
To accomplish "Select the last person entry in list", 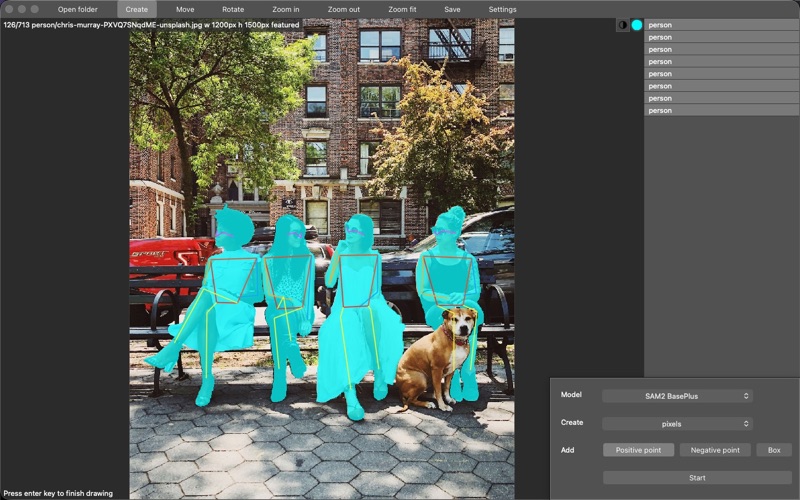I will click(721, 111).
